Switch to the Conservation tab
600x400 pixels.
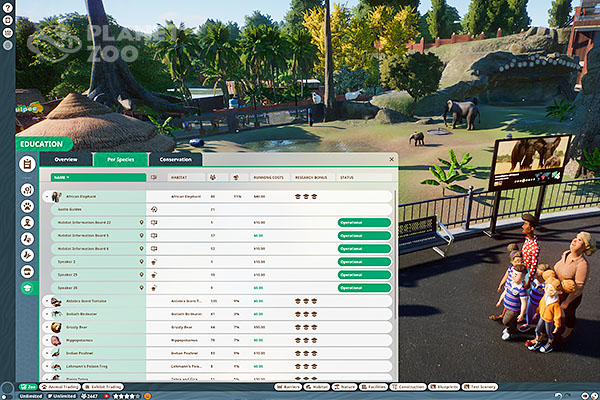point(176,160)
